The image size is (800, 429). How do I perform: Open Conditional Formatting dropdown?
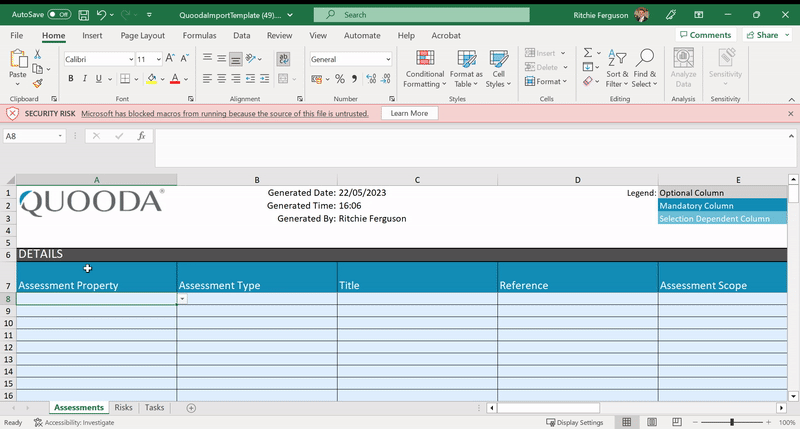[424, 68]
